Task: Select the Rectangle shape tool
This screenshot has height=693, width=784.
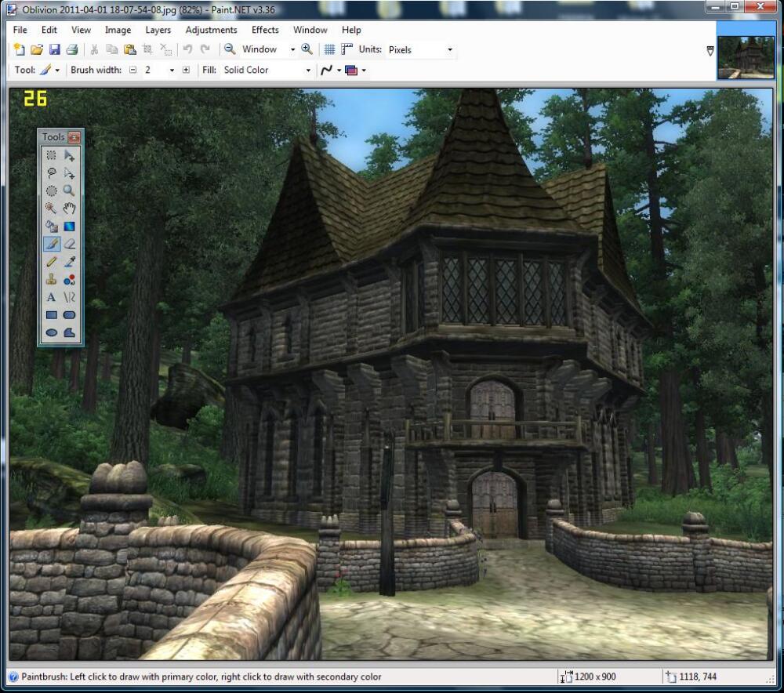Action: pos(51,315)
